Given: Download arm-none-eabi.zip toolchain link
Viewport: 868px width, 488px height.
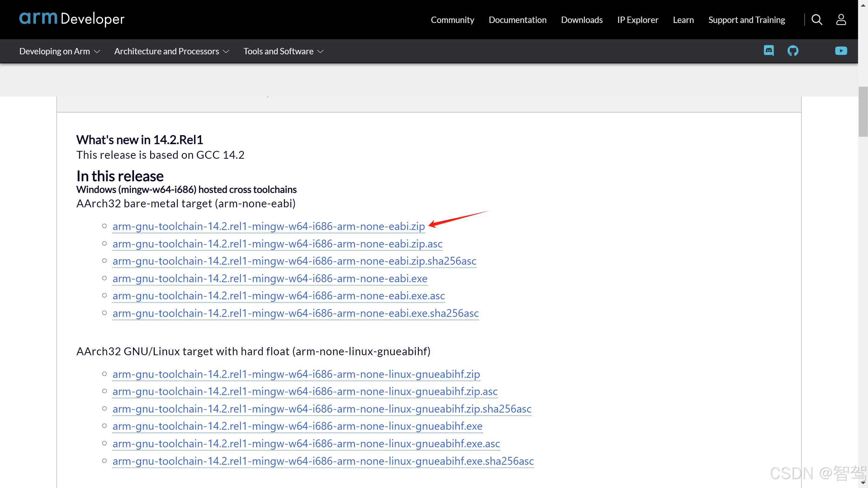Looking at the screenshot, I should (x=269, y=226).
